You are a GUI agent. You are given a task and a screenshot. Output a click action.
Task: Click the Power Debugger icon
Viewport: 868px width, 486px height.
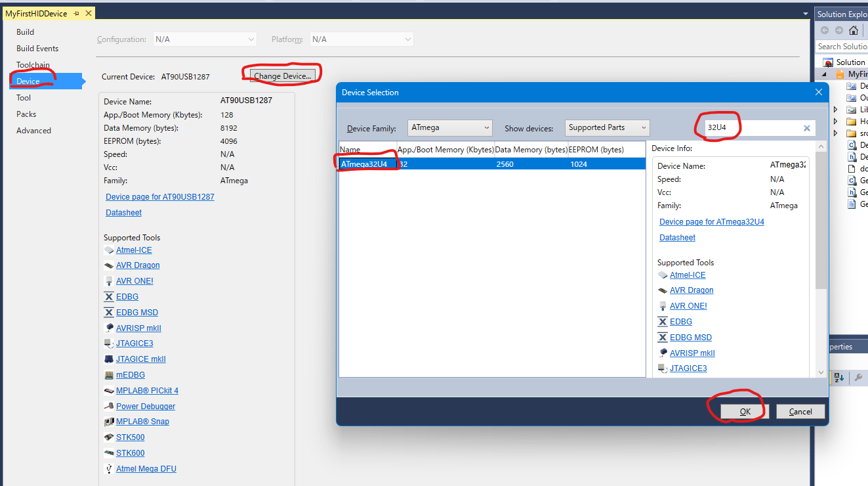coord(109,407)
